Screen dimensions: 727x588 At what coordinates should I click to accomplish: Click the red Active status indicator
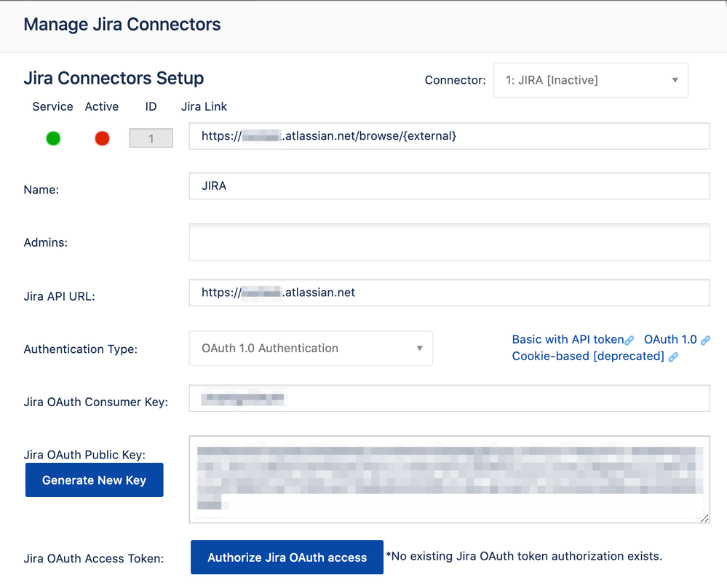pyautogui.click(x=102, y=138)
